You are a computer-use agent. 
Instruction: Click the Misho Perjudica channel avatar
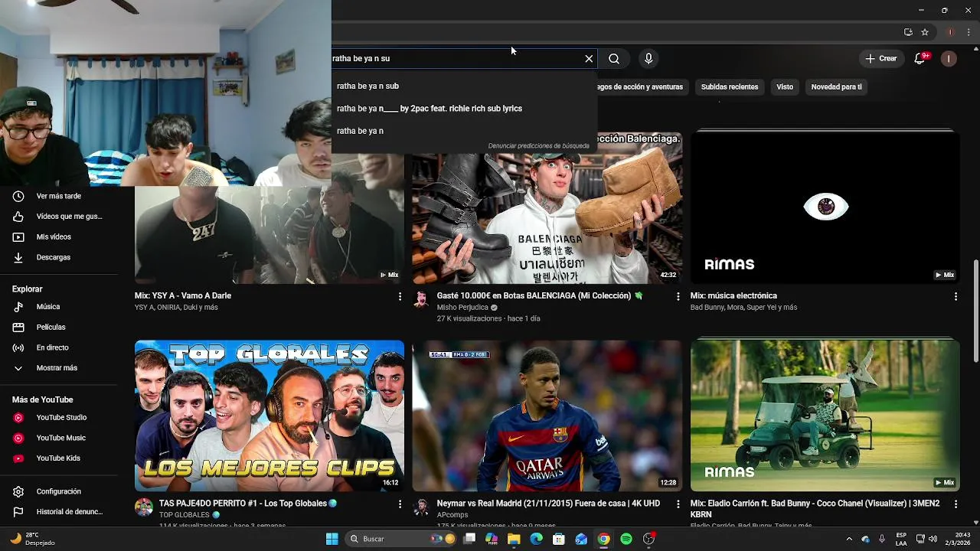coord(421,299)
